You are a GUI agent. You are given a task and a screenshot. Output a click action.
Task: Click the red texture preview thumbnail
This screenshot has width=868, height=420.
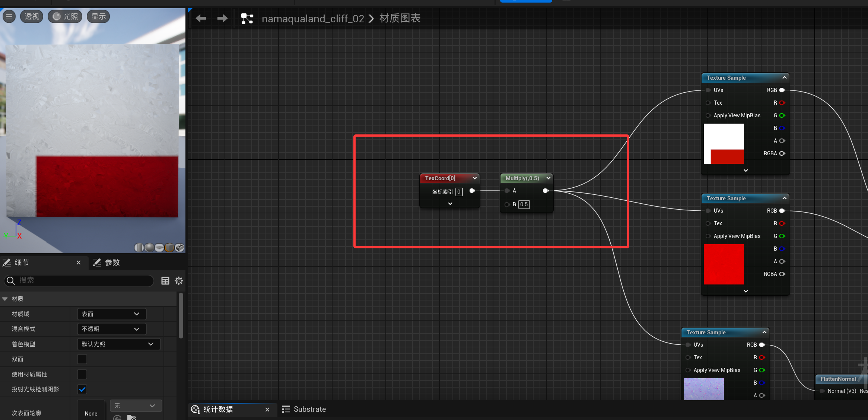[724, 264]
